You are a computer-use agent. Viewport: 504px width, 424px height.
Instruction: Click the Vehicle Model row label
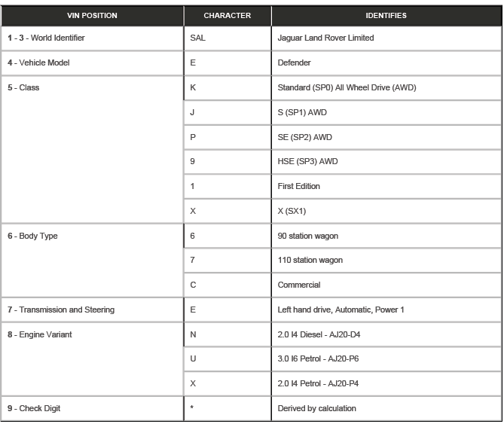pyautogui.click(x=38, y=63)
